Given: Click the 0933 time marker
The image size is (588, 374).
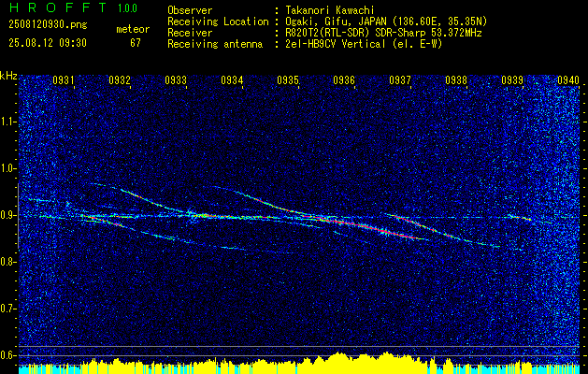Looking at the screenshot, I should [x=176, y=80].
